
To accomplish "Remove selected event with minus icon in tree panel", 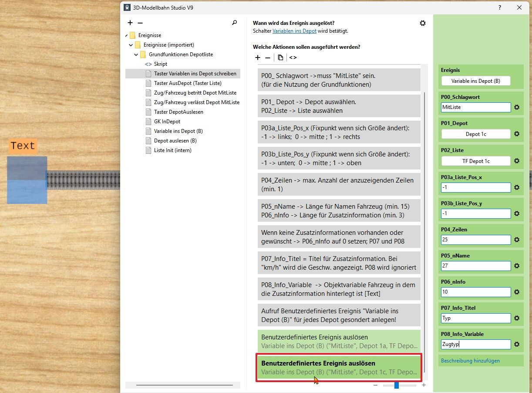I will [x=140, y=23].
